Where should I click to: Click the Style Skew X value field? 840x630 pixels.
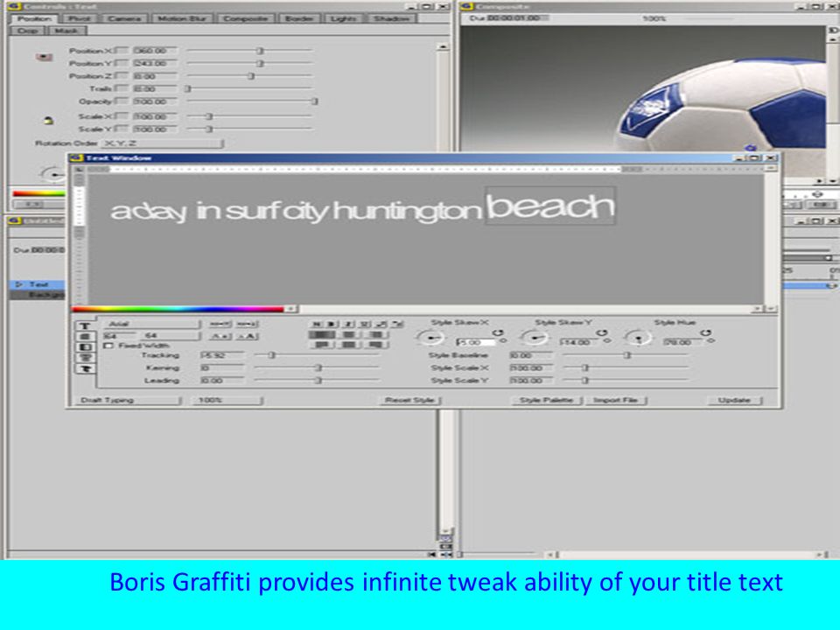point(474,342)
